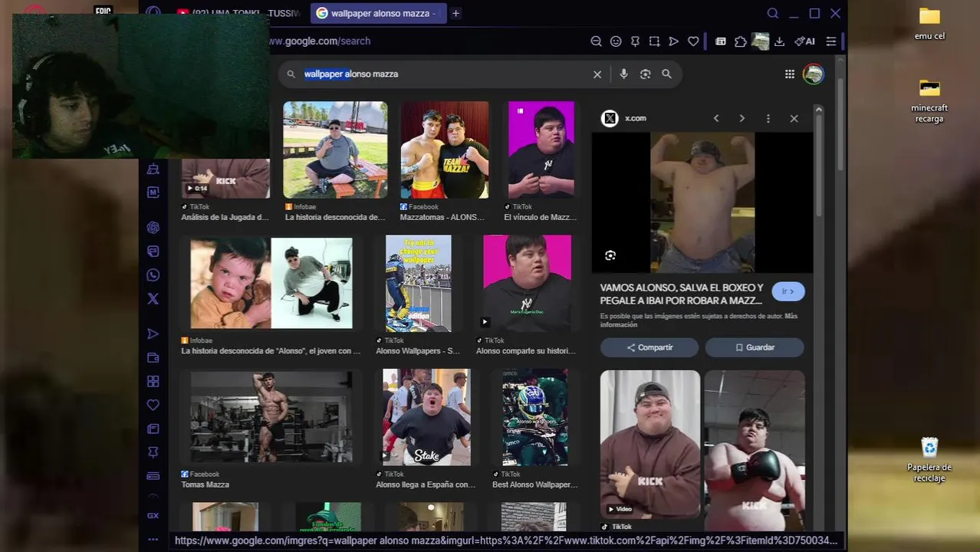980x552 pixels.
Task: Open the sidebar three-dots more options
Action: tap(153, 540)
